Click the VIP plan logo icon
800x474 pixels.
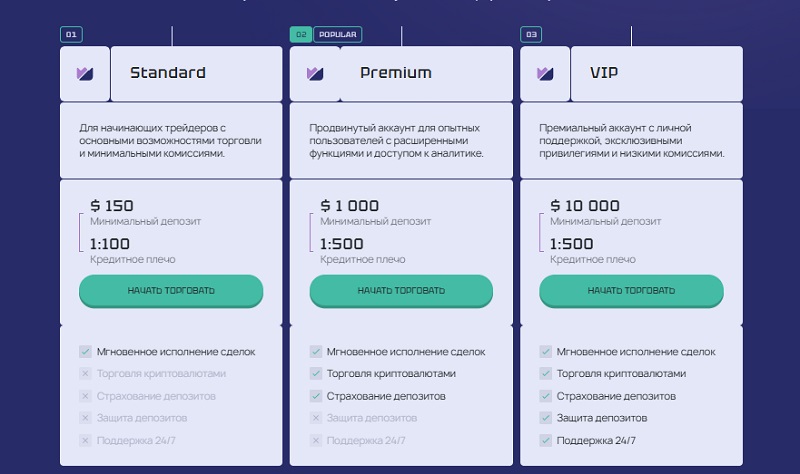[545, 74]
